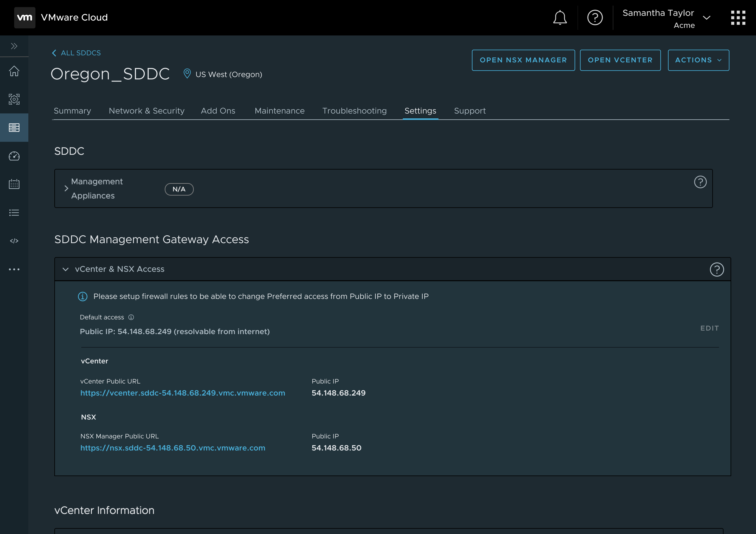756x534 pixels.
Task: Open help for Management Appliances
Action: tap(700, 182)
